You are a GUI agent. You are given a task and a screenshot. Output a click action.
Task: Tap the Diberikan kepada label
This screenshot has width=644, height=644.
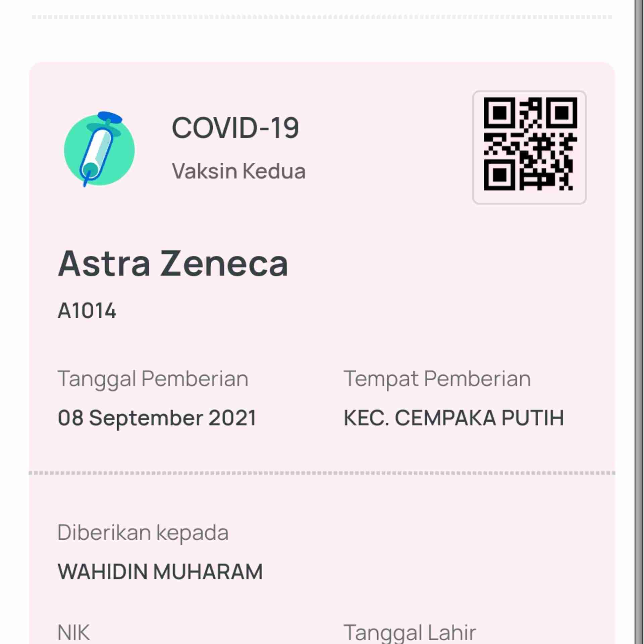pos(143,533)
